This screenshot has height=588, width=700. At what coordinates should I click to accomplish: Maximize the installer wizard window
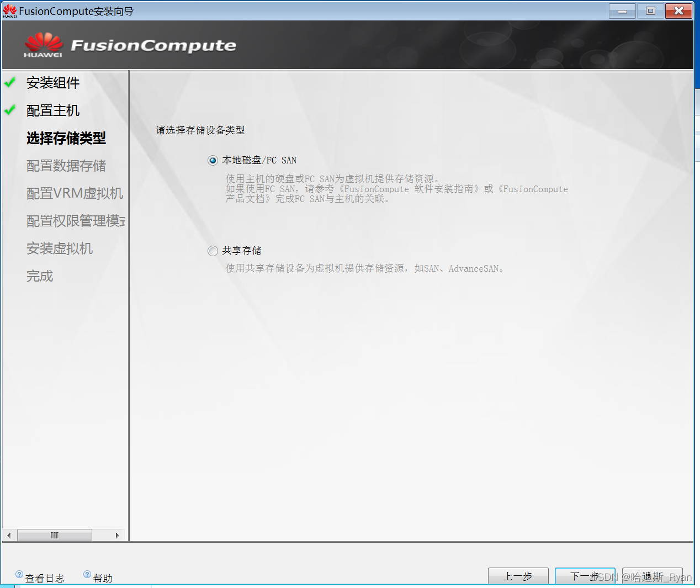[x=650, y=11]
